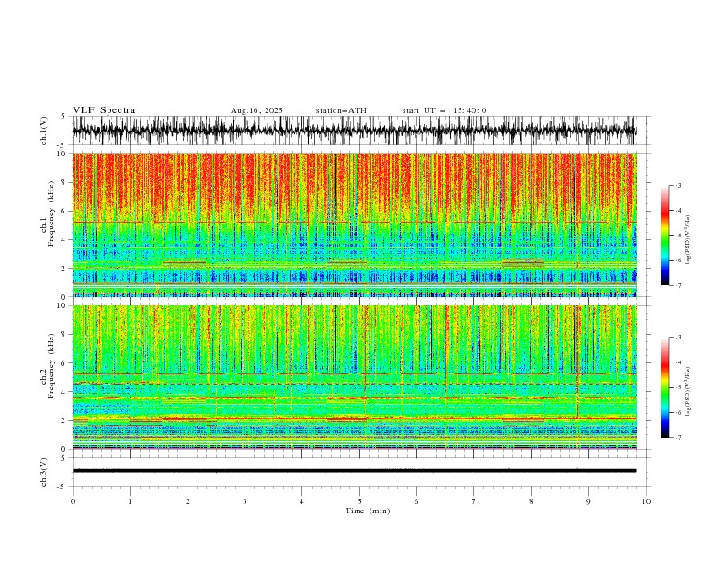Viewport: 728px width, 563px height.
Task: Click the ch.2 frequency axis "4" tick label
Action: click(x=64, y=392)
